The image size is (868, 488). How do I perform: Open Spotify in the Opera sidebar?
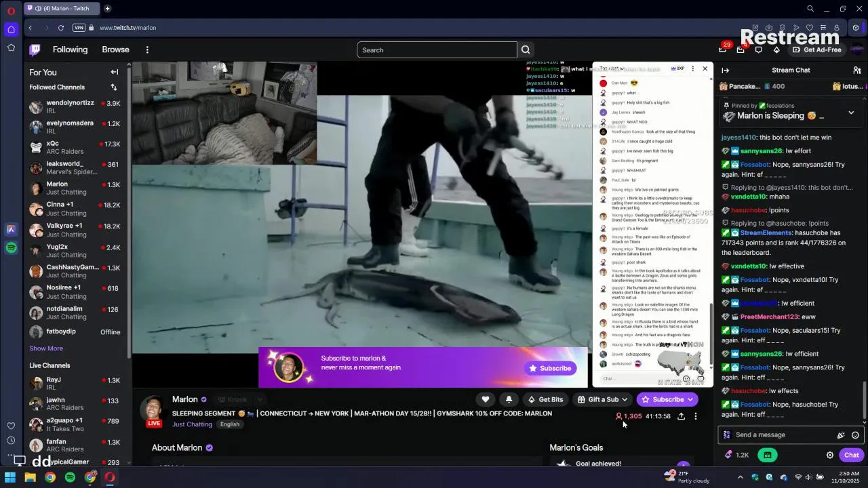click(11, 248)
